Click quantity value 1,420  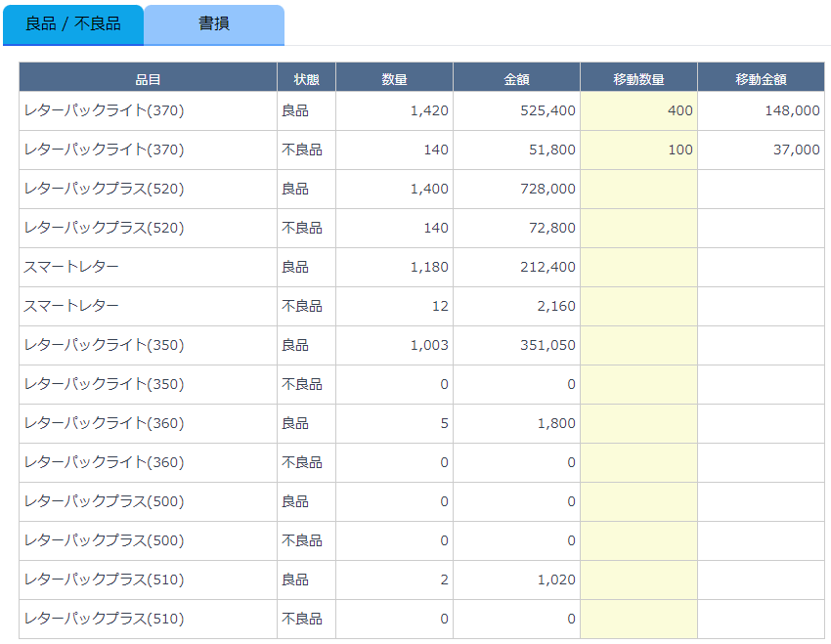click(429, 110)
